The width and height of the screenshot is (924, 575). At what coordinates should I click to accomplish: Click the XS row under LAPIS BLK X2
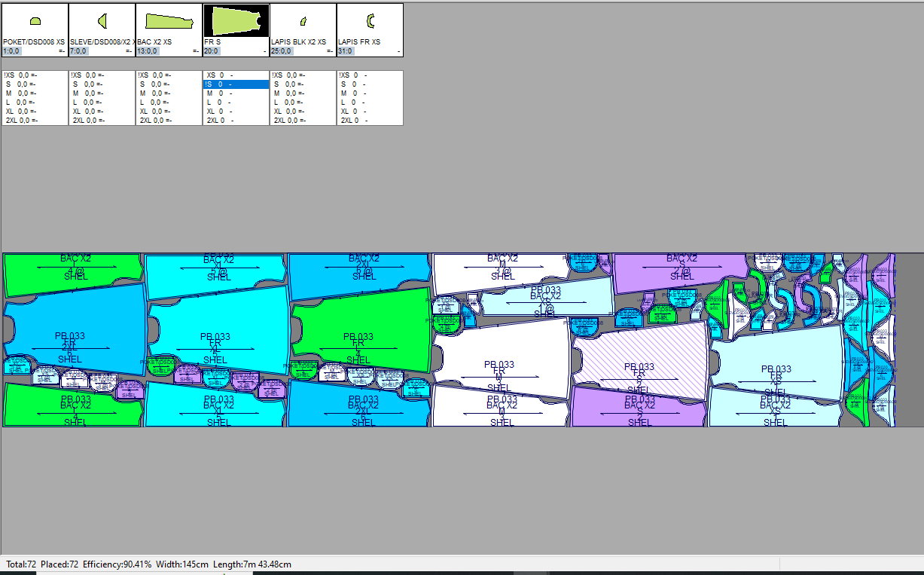tap(290, 75)
